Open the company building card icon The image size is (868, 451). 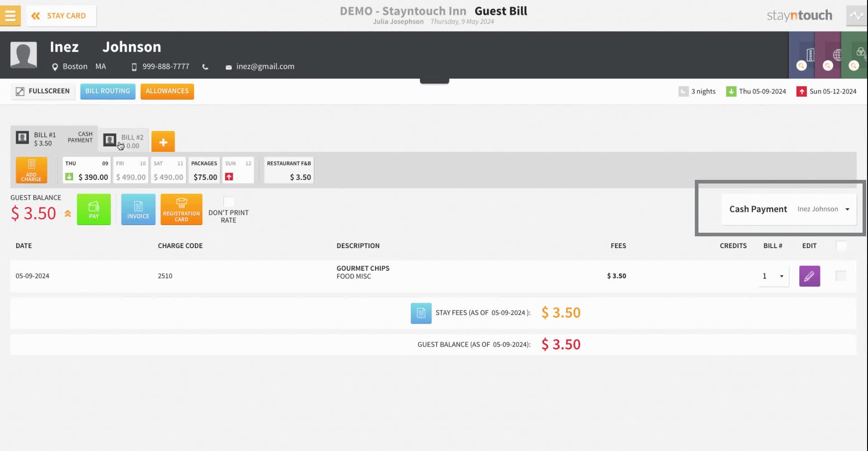[810, 55]
